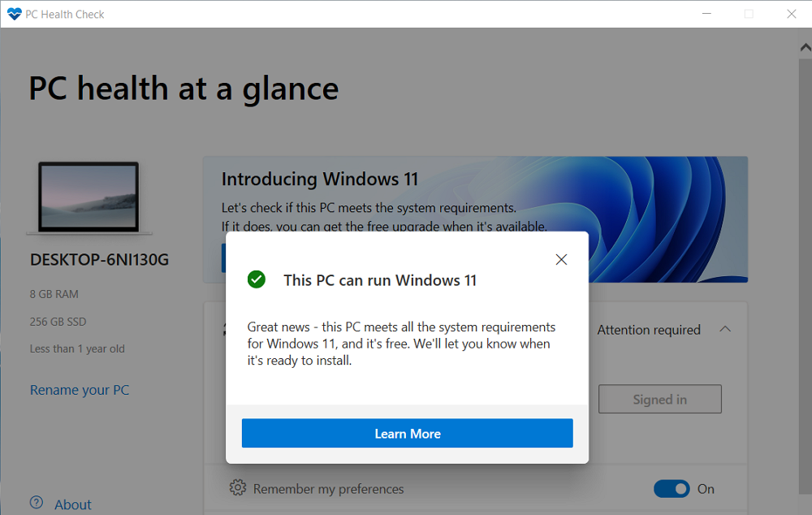Open the Rename your PC link

80,390
